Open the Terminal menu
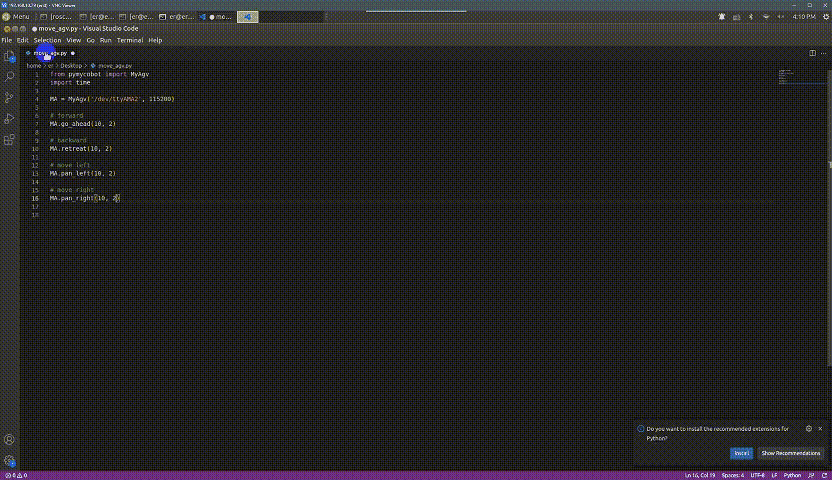 130,40
